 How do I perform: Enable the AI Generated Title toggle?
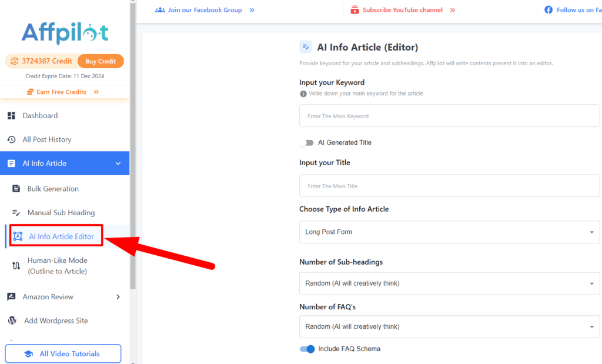(306, 143)
